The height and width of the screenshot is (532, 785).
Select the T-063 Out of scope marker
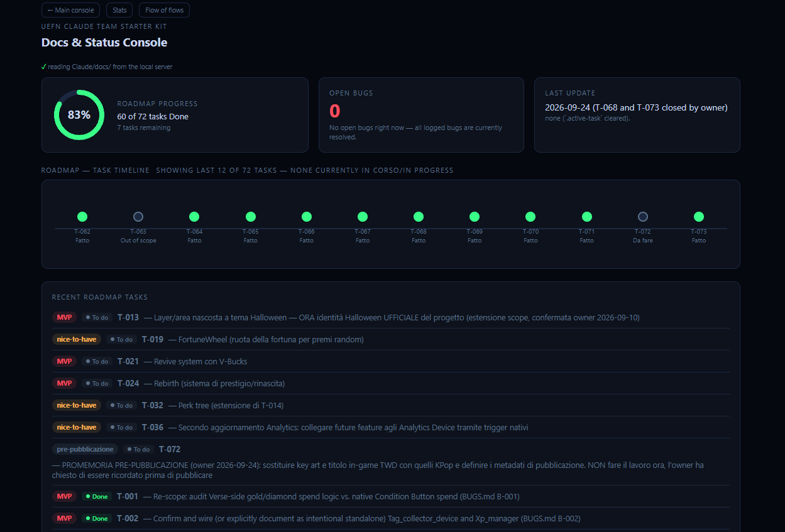[138, 217]
